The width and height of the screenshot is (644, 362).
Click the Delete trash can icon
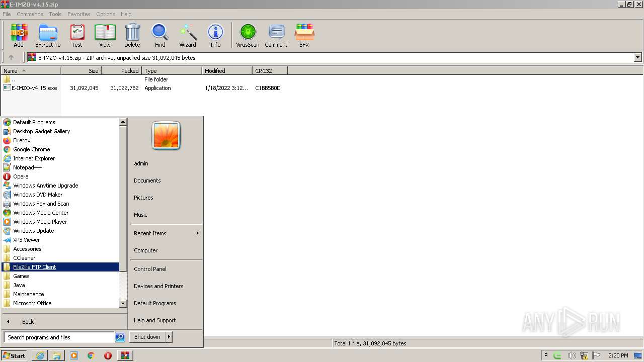(x=132, y=35)
